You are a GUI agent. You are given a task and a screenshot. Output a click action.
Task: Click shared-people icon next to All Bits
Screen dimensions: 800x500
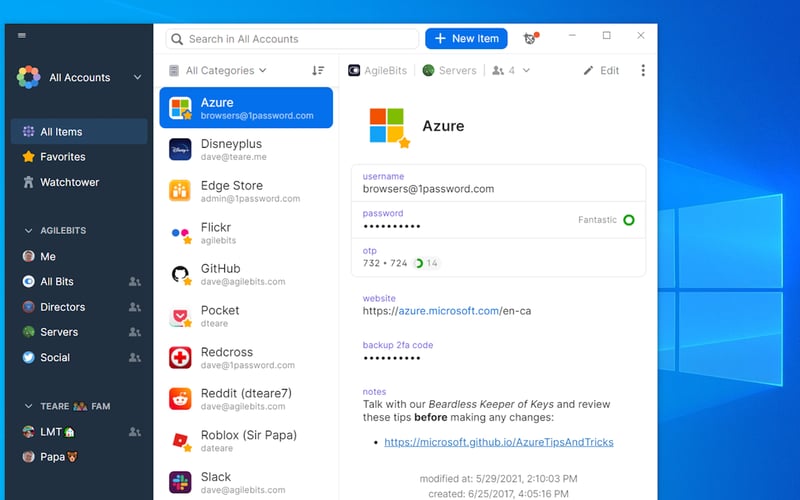click(x=135, y=282)
